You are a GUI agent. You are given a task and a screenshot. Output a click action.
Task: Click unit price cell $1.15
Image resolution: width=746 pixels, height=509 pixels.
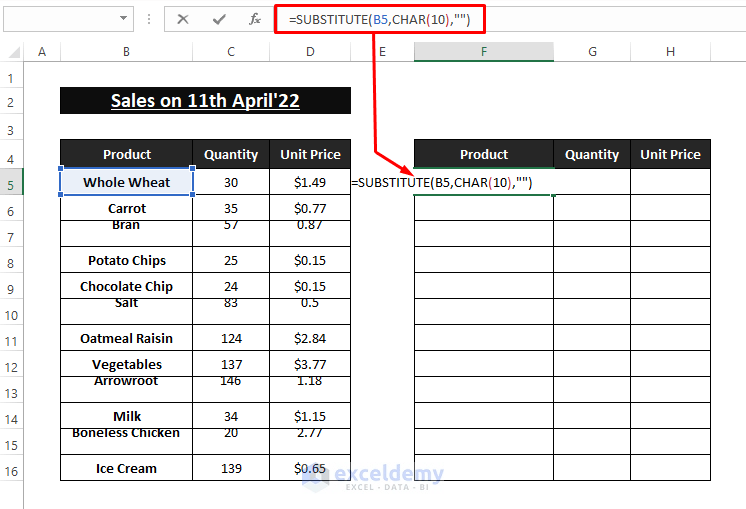click(310, 416)
